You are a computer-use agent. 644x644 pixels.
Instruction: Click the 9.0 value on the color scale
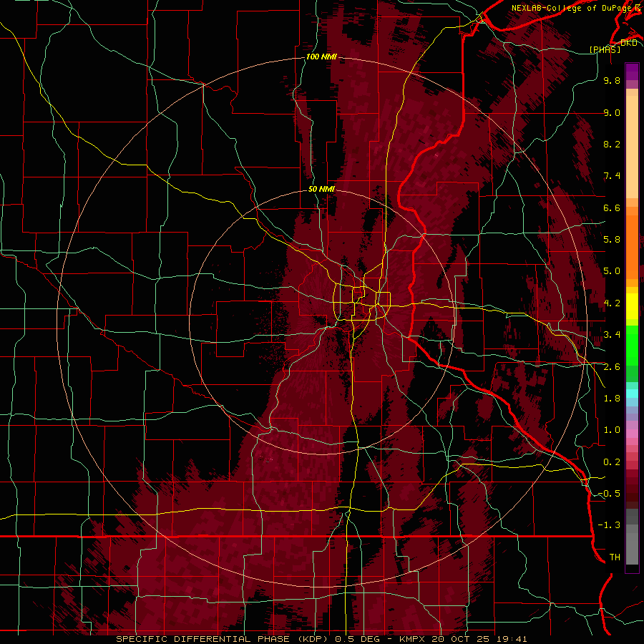pos(612,112)
